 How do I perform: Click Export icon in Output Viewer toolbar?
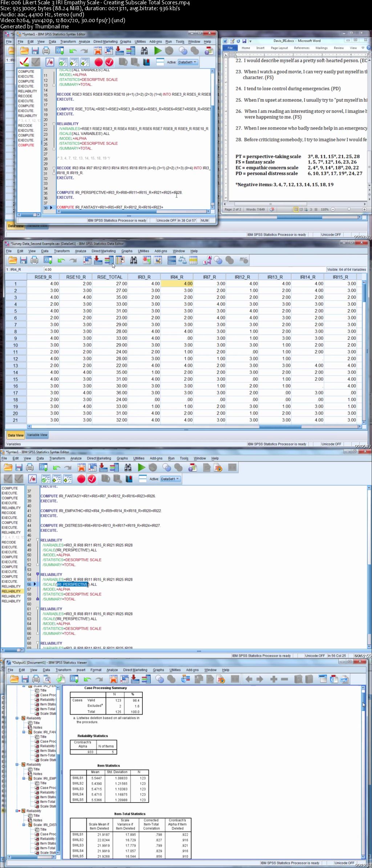pyautogui.click(x=61, y=679)
